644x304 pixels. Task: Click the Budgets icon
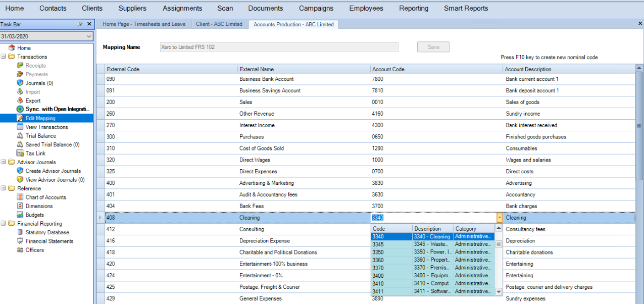point(20,215)
